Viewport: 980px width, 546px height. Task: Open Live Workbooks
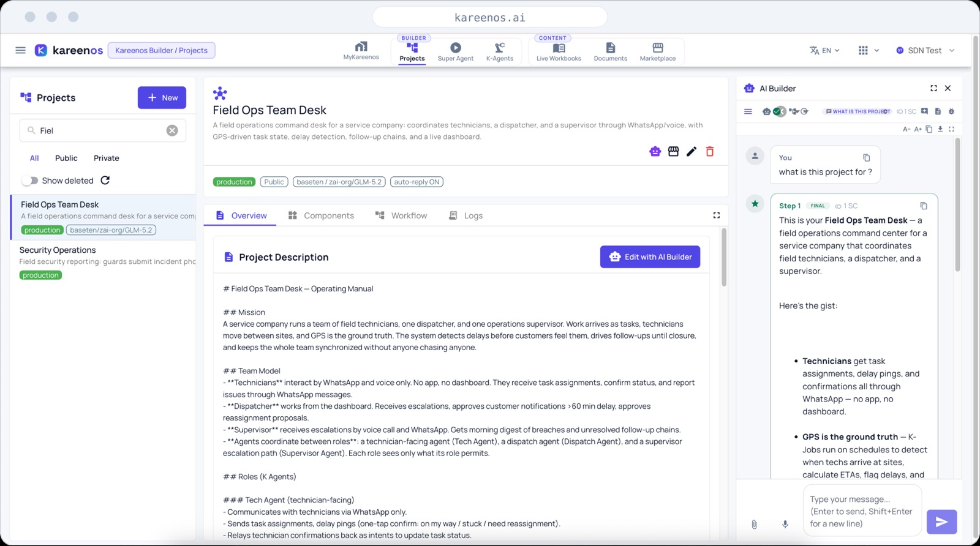pos(559,52)
